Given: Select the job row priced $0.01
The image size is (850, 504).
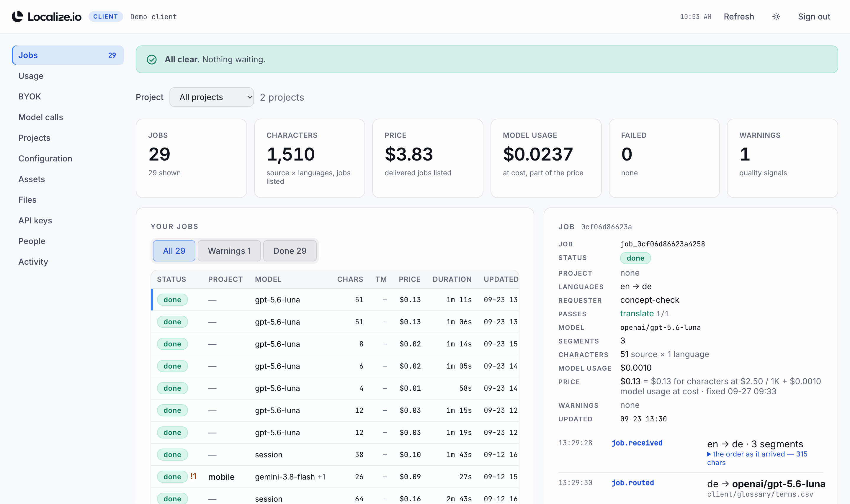Looking at the screenshot, I should [335, 388].
